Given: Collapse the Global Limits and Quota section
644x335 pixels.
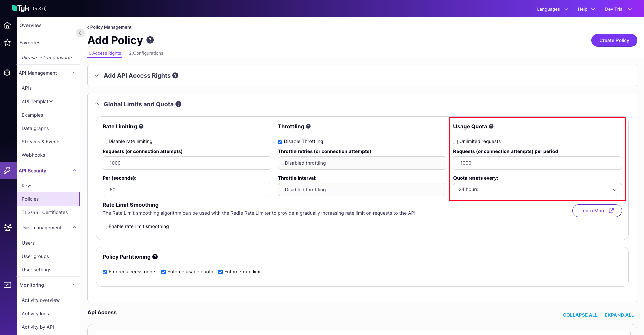Looking at the screenshot, I should (x=97, y=104).
